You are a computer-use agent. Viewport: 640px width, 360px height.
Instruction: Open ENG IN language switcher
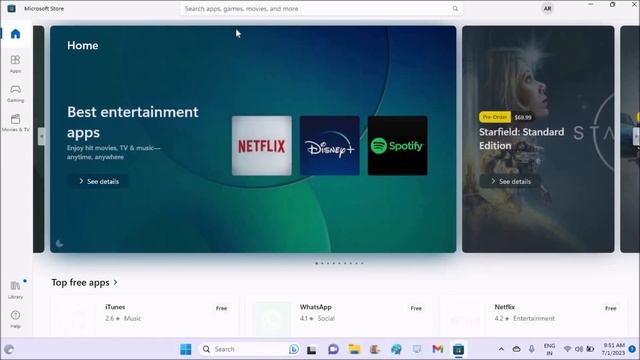[x=549, y=349]
